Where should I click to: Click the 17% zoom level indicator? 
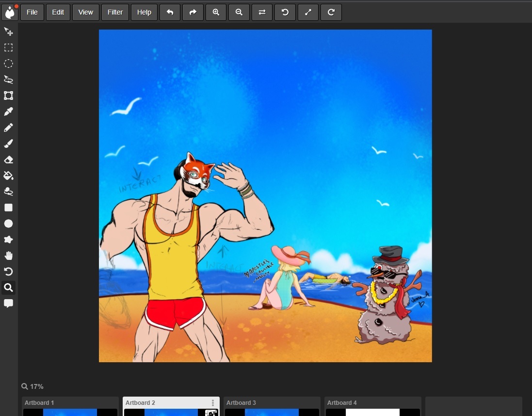point(32,386)
